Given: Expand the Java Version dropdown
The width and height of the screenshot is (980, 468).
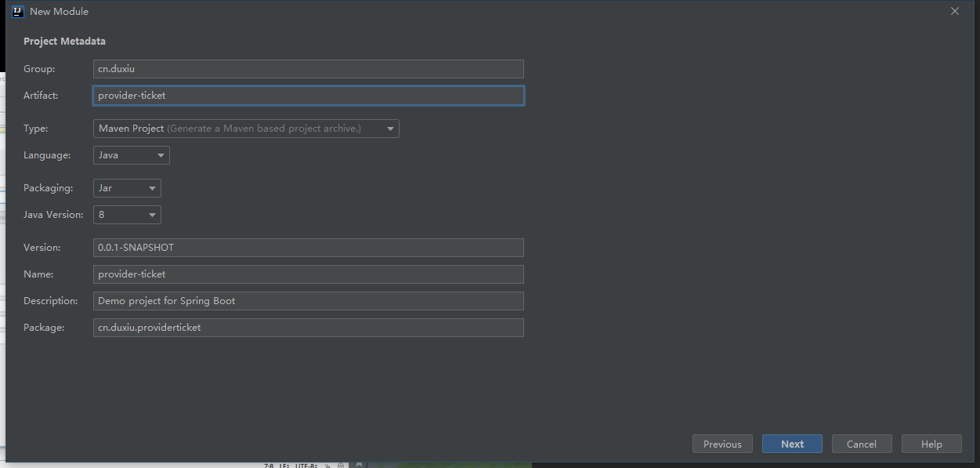Looking at the screenshot, I should pos(127,215).
